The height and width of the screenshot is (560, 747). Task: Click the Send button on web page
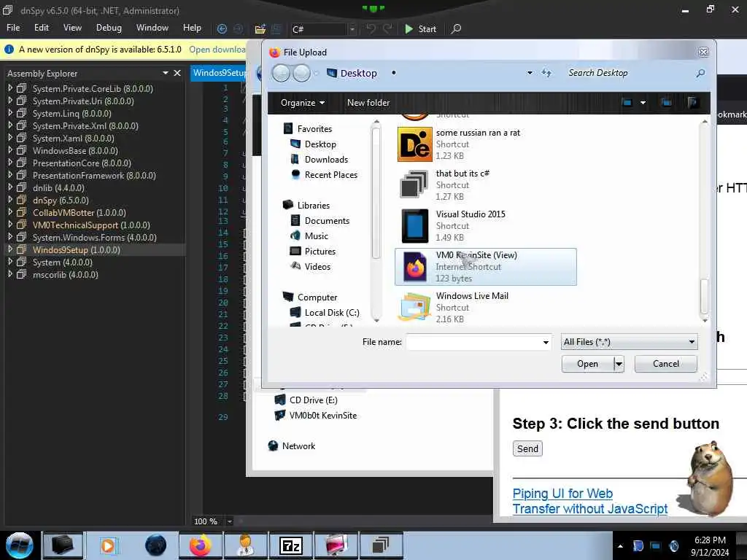(527, 448)
